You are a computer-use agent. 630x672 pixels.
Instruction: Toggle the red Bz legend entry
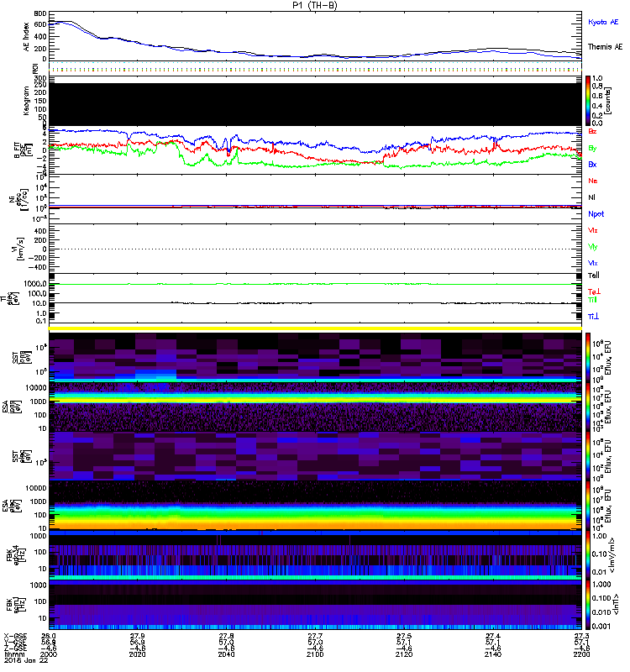coord(593,132)
